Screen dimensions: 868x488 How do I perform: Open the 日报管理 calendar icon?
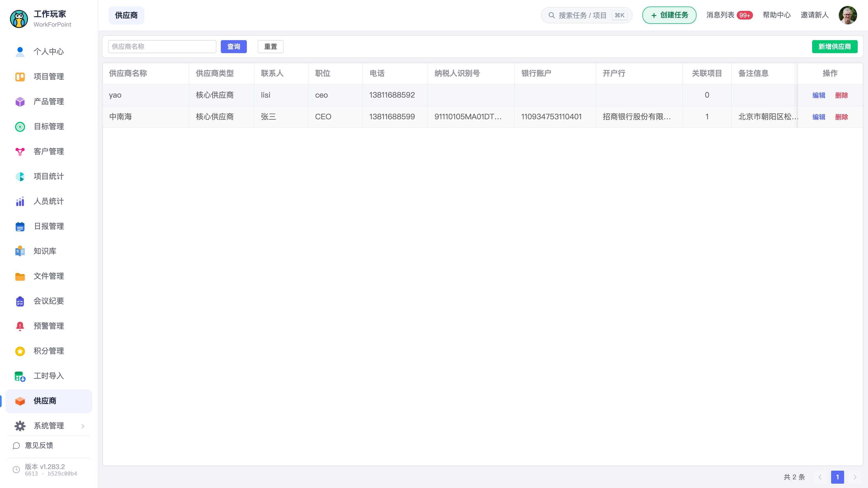point(20,226)
